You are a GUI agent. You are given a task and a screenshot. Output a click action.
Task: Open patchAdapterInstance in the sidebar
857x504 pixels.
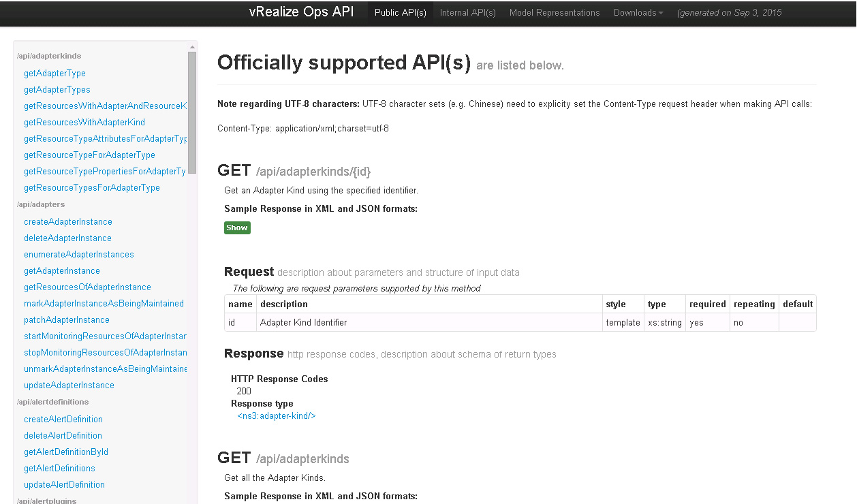(x=67, y=320)
